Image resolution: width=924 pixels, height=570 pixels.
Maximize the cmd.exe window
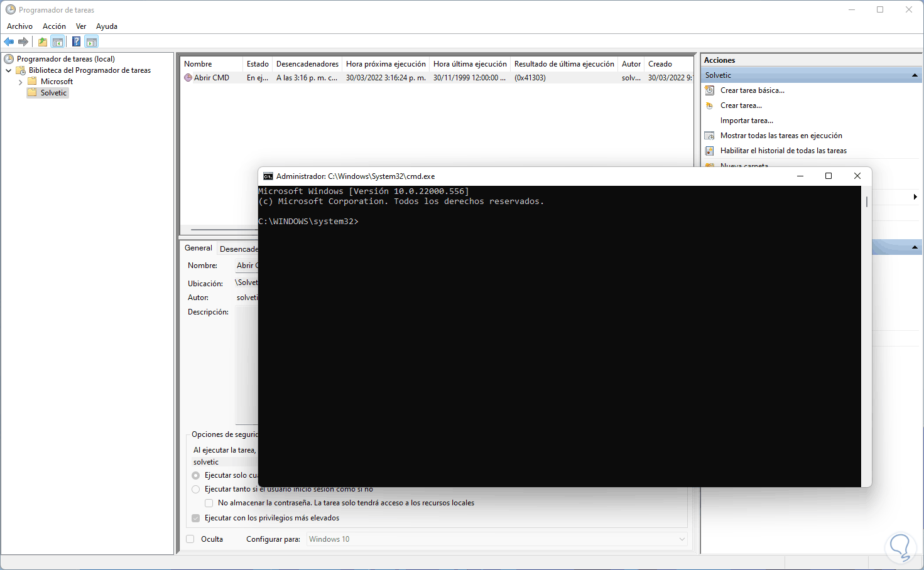(829, 176)
